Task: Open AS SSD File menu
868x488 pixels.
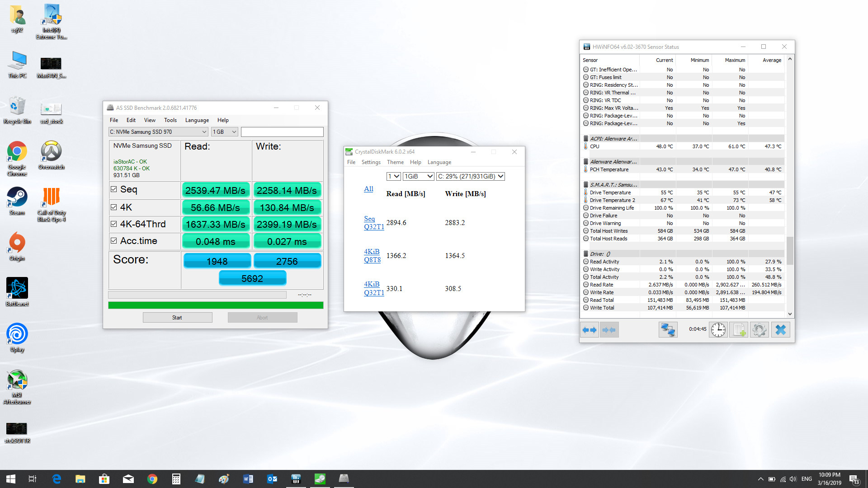Action: pos(114,120)
